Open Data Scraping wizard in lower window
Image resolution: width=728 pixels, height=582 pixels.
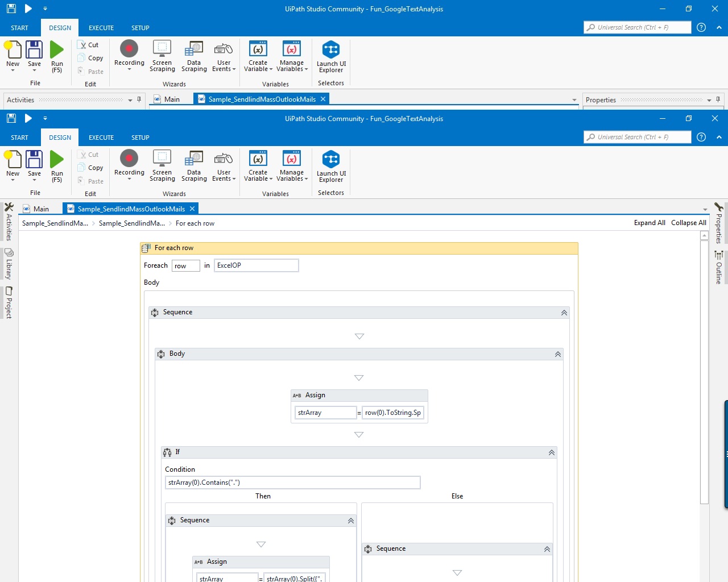(x=194, y=165)
